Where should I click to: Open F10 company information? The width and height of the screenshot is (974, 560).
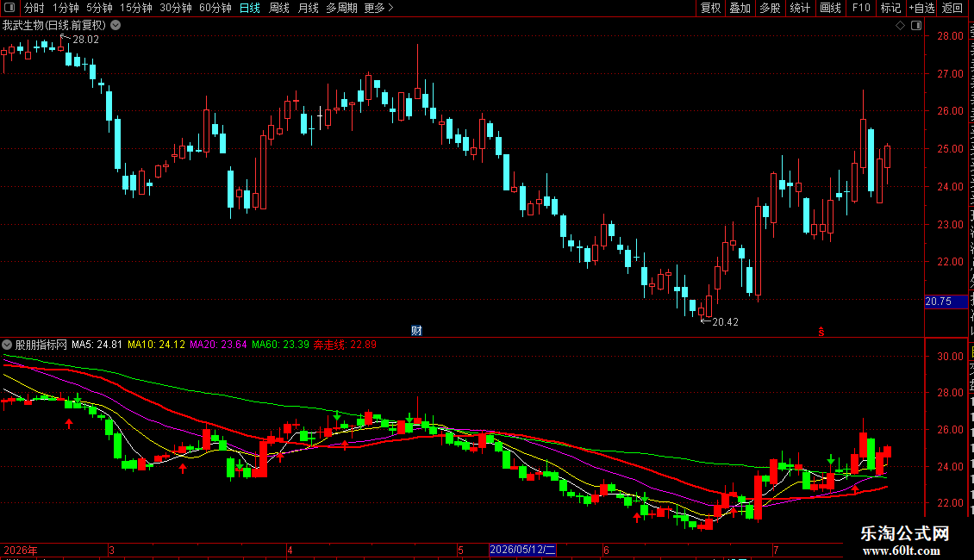point(861,8)
